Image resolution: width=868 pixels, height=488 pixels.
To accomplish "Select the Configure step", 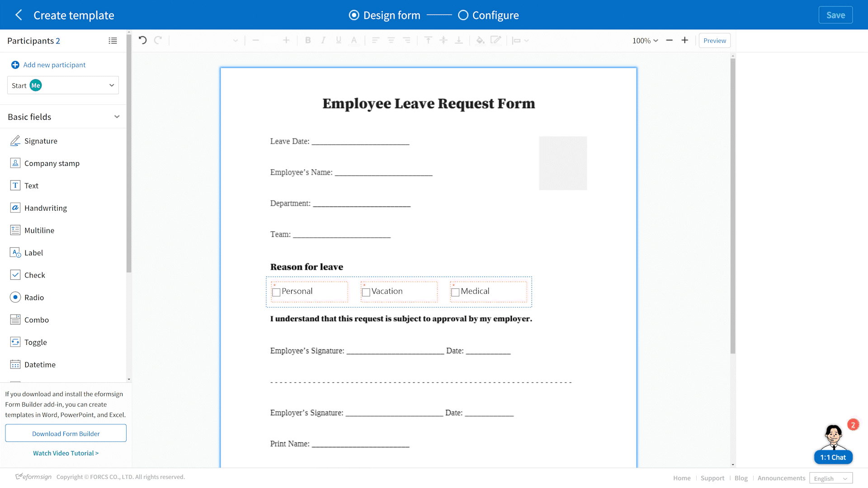I will point(488,15).
